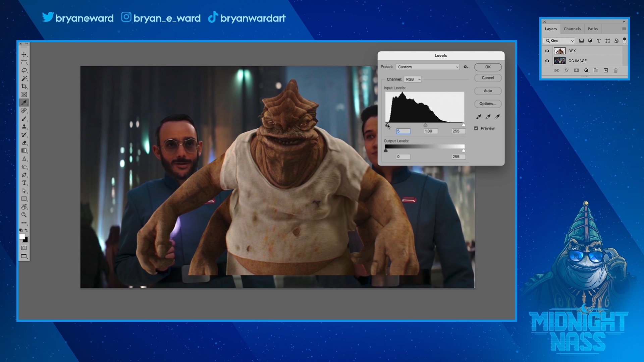Select the Gradient tool

click(24, 151)
